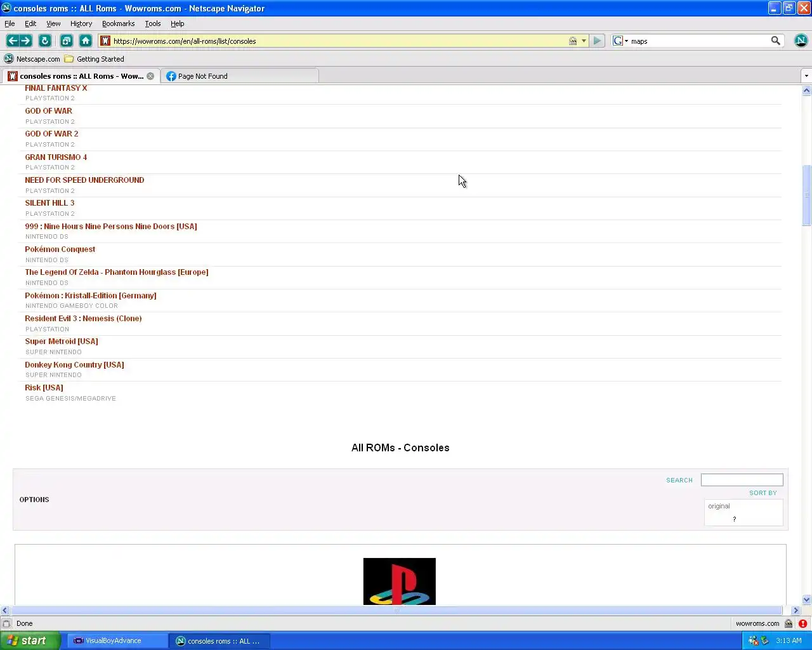Image resolution: width=812 pixels, height=650 pixels.
Task: Open NEED FOR SPEED UNDERGROUND link
Action: click(84, 180)
